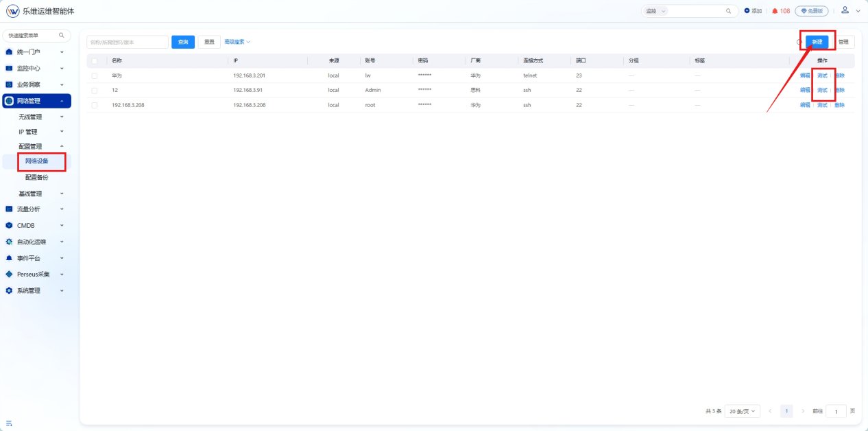The image size is (868, 431).
Task: Collapse the 配置管理 submenu chevron
Action: [62, 146]
